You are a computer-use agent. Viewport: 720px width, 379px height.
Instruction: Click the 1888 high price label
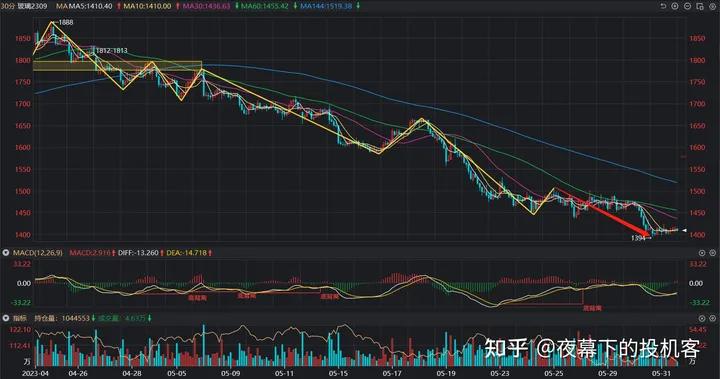point(66,22)
